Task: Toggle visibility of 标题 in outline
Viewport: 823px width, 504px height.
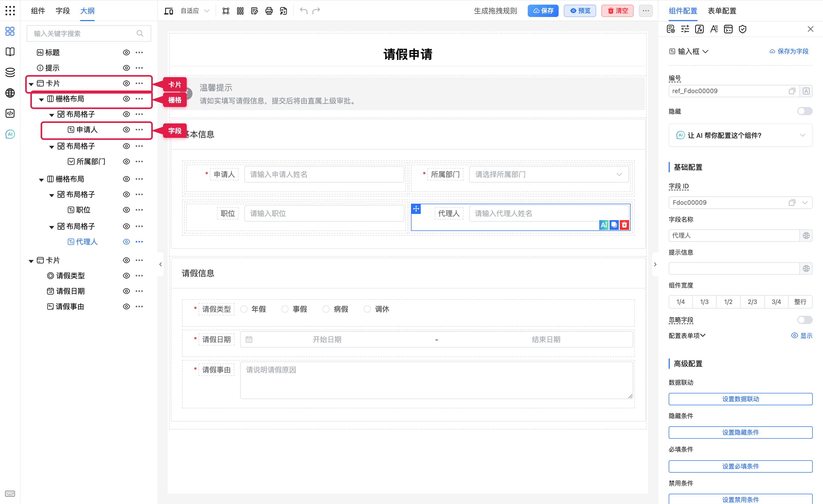Action: 126,52
